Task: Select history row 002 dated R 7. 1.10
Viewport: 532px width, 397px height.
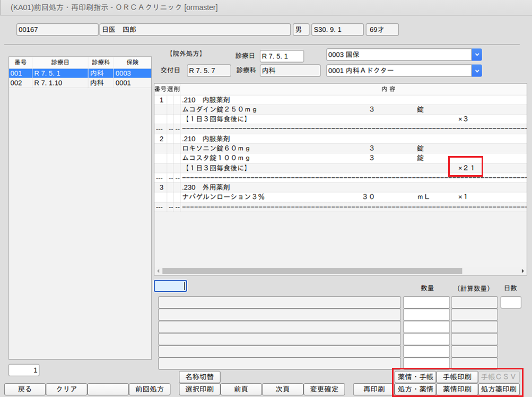Action: (x=80, y=83)
